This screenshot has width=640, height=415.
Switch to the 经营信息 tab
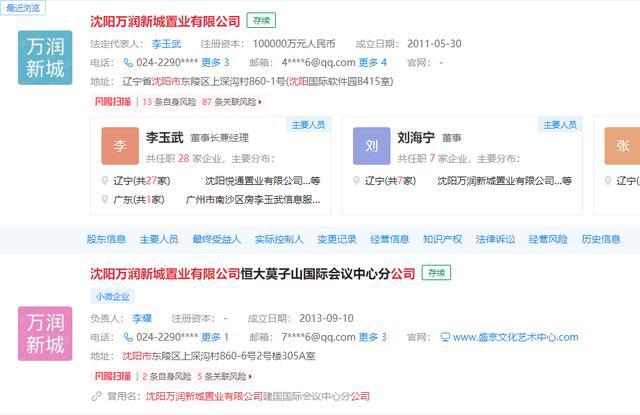[x=389, y=239]
